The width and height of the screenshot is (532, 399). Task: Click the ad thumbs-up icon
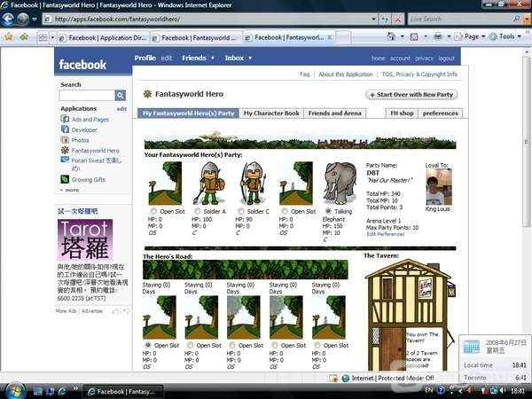pyautogui.click(x=115, y=311)
